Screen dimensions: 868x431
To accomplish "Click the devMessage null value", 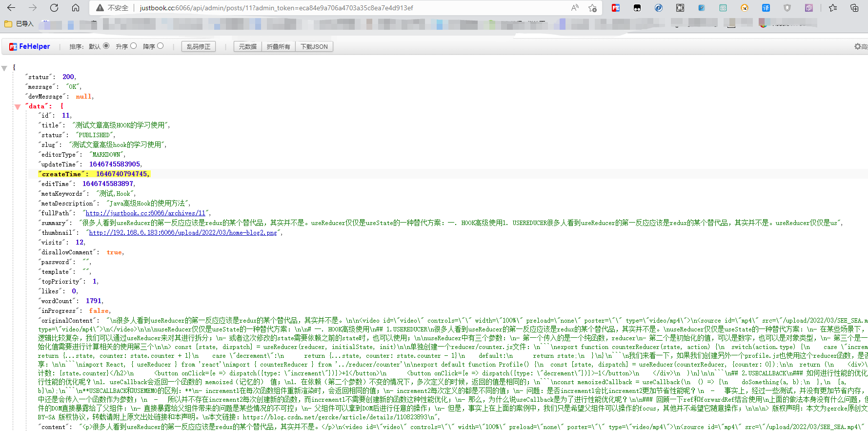I will 83,97.
